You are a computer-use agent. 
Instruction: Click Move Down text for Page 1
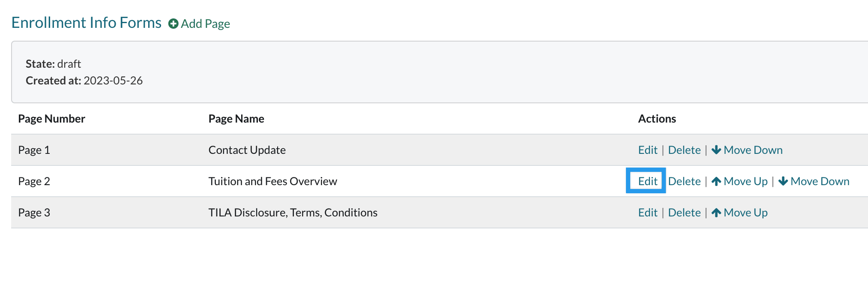point(753,150)
